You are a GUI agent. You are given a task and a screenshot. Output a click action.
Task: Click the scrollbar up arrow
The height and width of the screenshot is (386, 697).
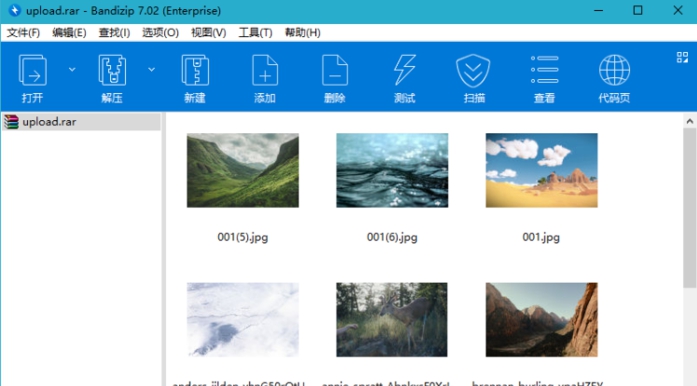(x=689, y=121)
